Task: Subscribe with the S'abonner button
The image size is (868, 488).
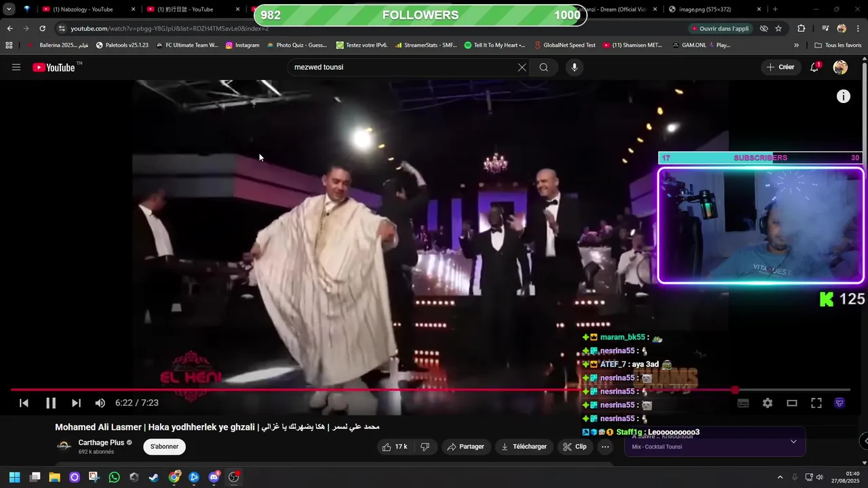Action: [164, 447]
